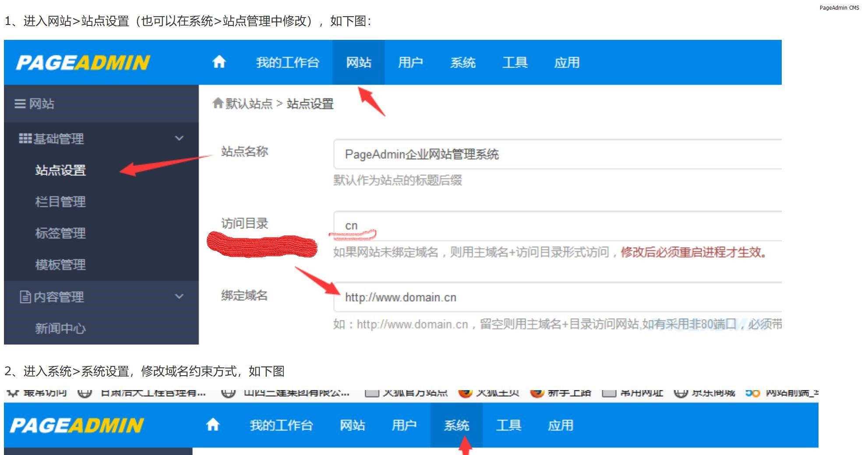
Task: Click the home icon in step 2 navbar
Action: click(213, 425)
